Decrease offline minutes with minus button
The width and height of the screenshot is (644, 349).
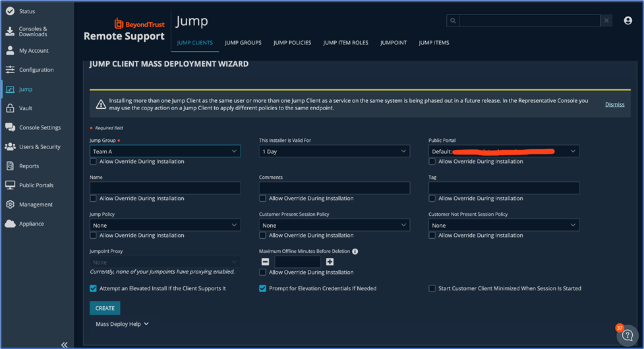[x=266, y=262]
